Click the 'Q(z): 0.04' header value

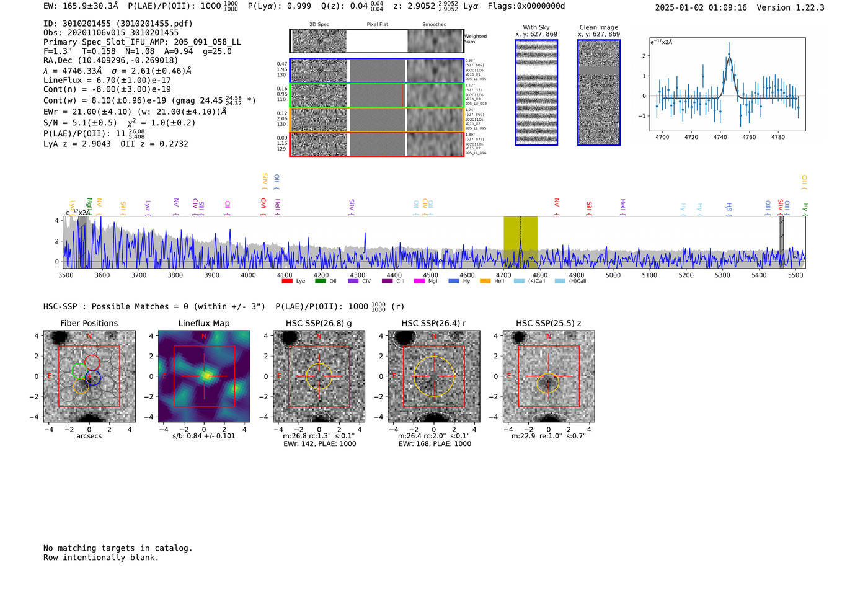pos(344,6)
